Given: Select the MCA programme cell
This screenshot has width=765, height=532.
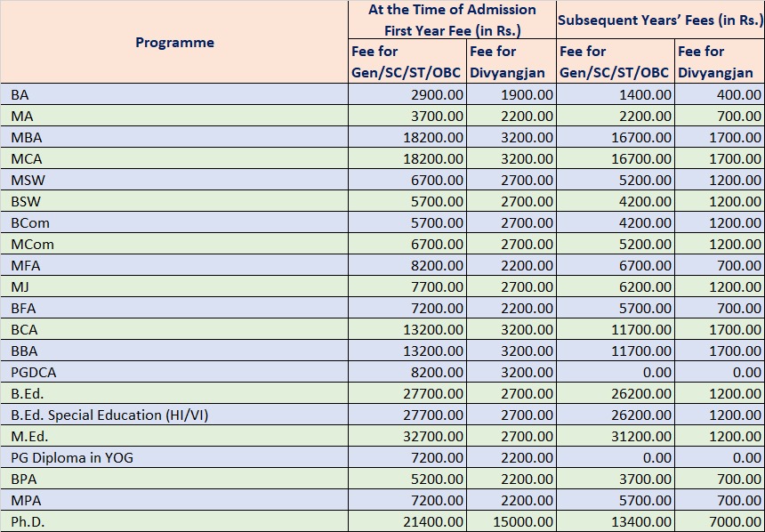Looking at the screenshot, I should [x=174, y=158].
